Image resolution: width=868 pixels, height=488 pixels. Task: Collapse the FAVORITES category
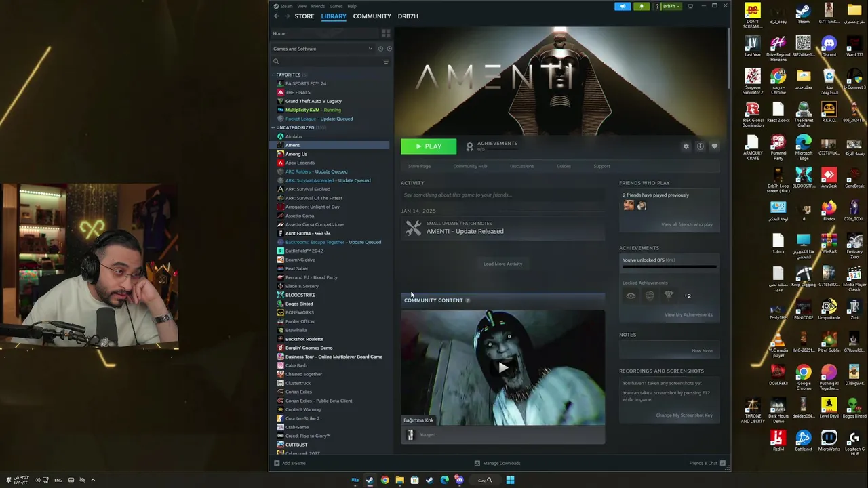273,75
